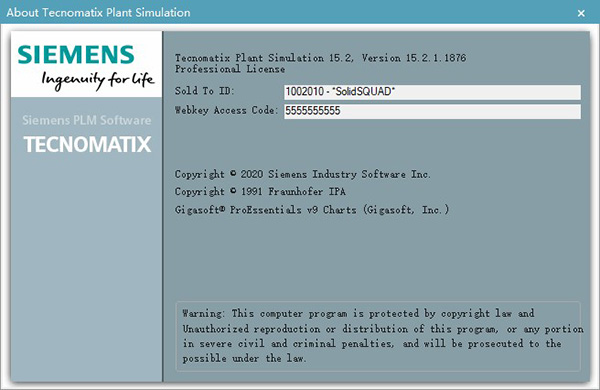The height and width of the screenshot is (390, 600).
Task: Click the Siemens Ingenuity for life logo
Action: tap(86, 64)
